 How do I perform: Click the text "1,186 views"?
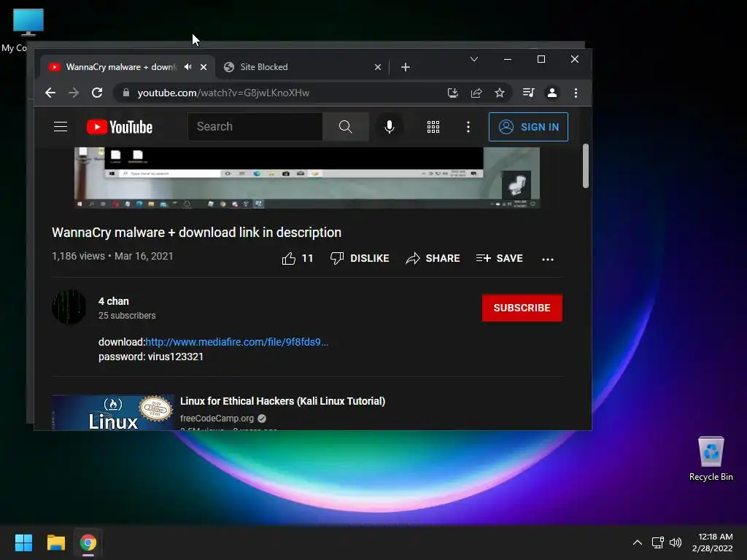tap(78, 256)
